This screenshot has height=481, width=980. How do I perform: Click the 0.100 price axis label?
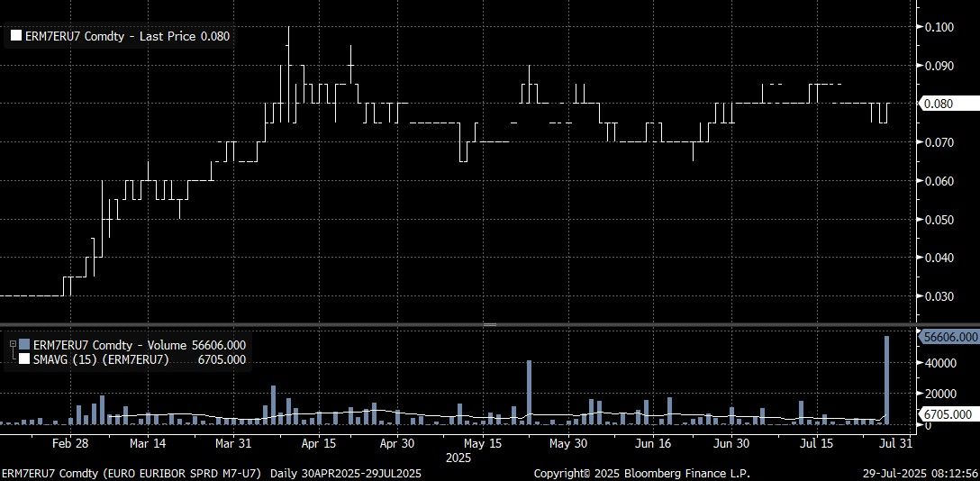(x=939, y=27)
